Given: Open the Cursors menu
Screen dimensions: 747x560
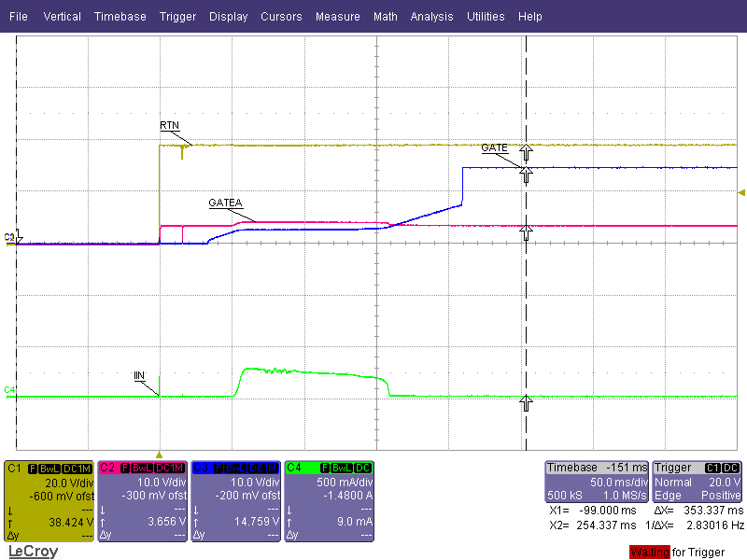Looking at the screenshot, I should click(x=281, y=17).
